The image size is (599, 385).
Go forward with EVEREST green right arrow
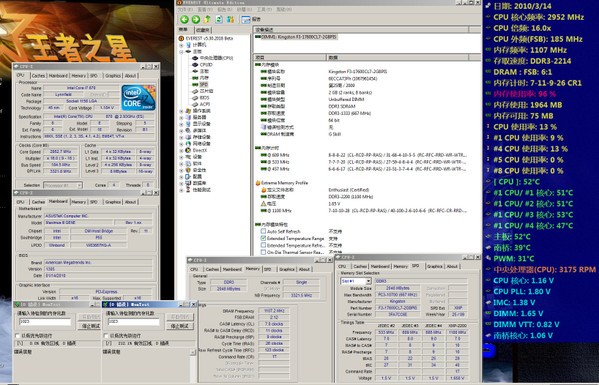196,19
